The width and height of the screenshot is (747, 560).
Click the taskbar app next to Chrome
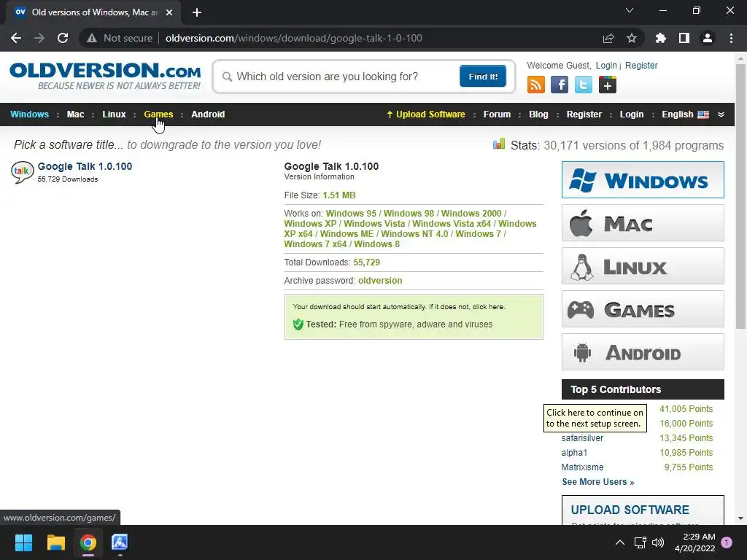pos(120,542)
